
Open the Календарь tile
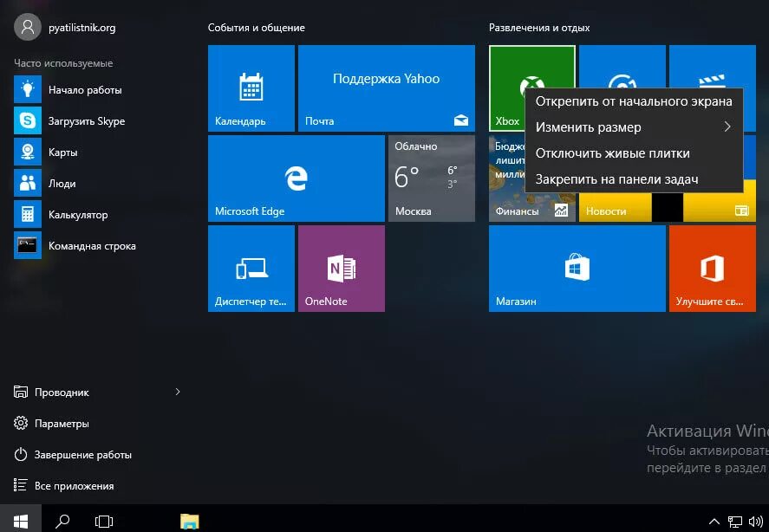tap(251, 88)
